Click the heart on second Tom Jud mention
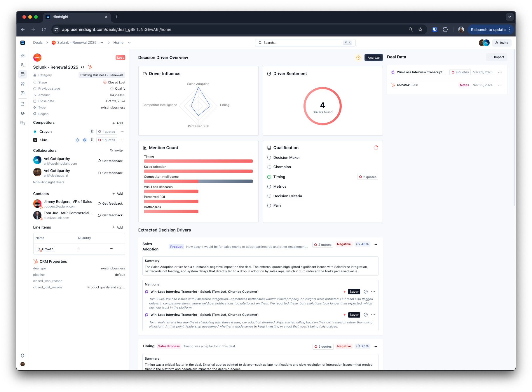The height and width of the screenshot is (392, 532). (x=344, y=315)
